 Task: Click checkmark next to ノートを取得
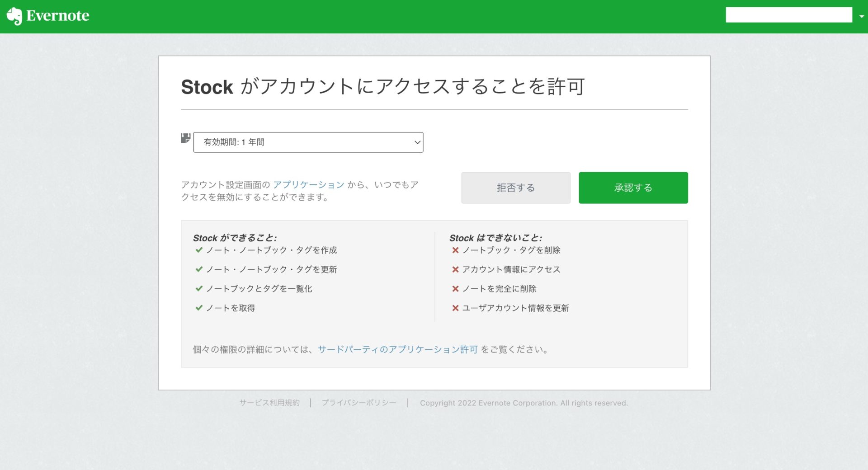[199, 308]
